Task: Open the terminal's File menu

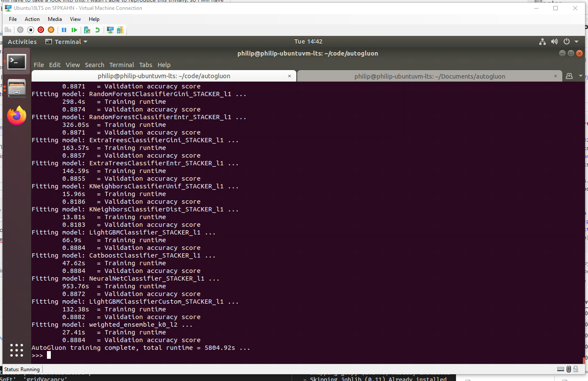Action: pyautogui.click(x=39, y=65)
